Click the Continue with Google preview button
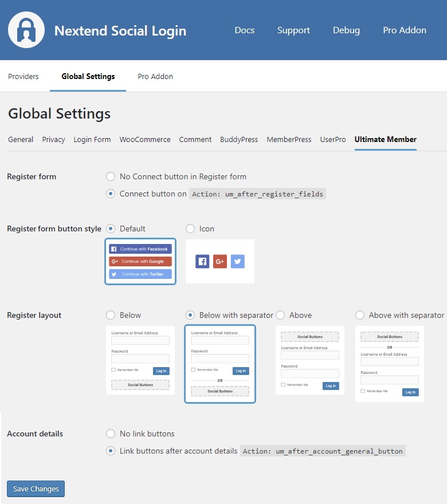The image size is (447, 504). (x=140, y=261)
